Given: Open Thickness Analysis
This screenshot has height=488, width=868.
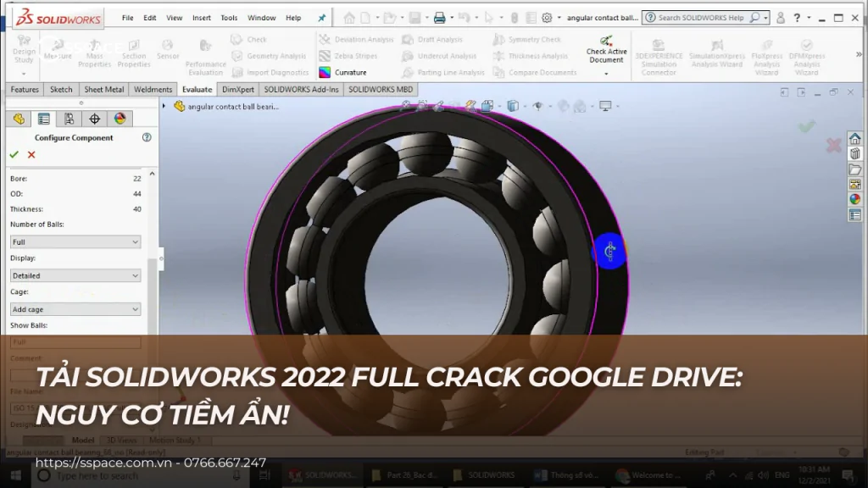Looking at the screenshot, I should 531,56.
